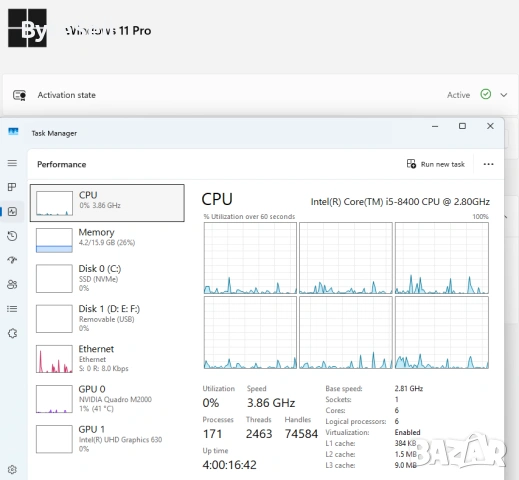519x480 pixels.
Task: Open the Services puzzle icon
Action: point(12,333)
